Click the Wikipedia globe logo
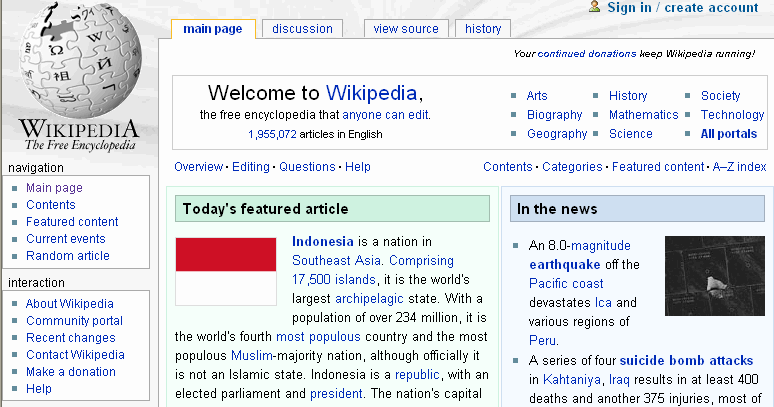The image size is (774, 407). click(x=79, y=62)
